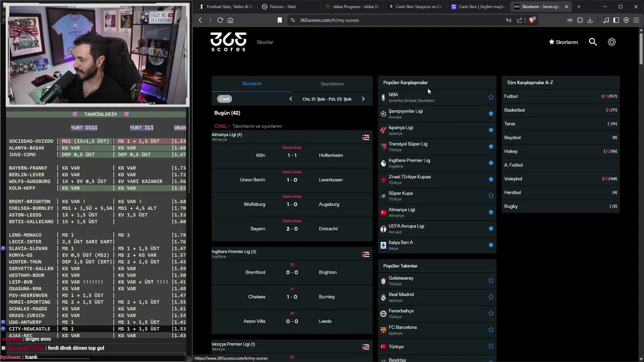Click the İngiltere Premier Lig flag icon

coord(366,254)
